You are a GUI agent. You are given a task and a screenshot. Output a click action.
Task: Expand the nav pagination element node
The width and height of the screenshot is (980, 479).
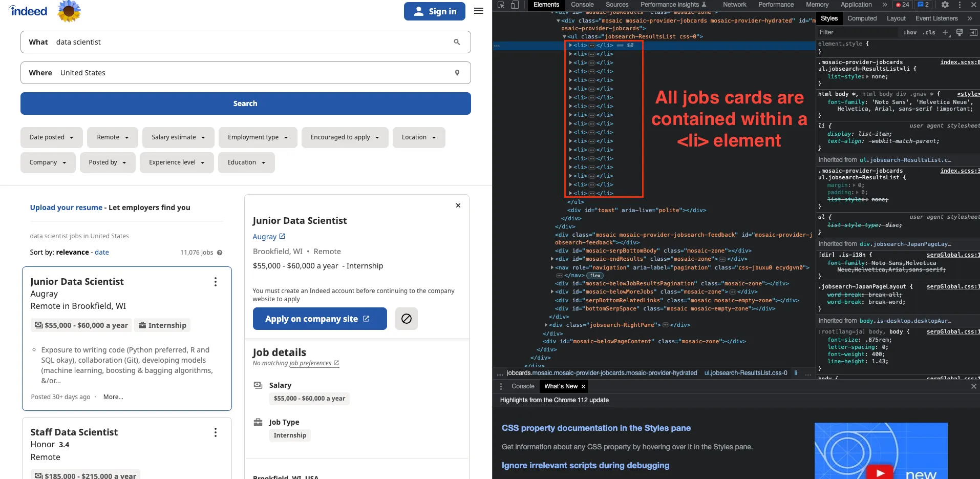tap(552, 267)
